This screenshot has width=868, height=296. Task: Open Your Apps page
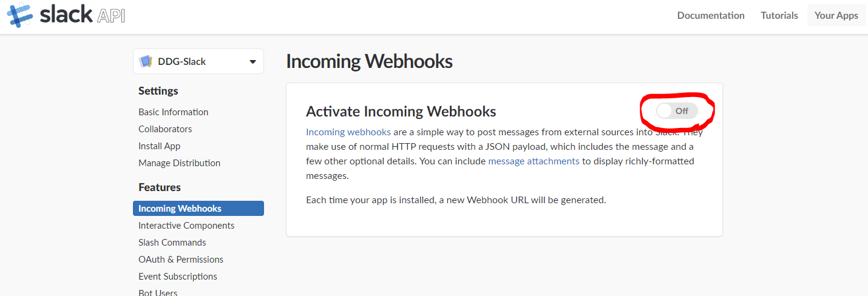point(836,16)
